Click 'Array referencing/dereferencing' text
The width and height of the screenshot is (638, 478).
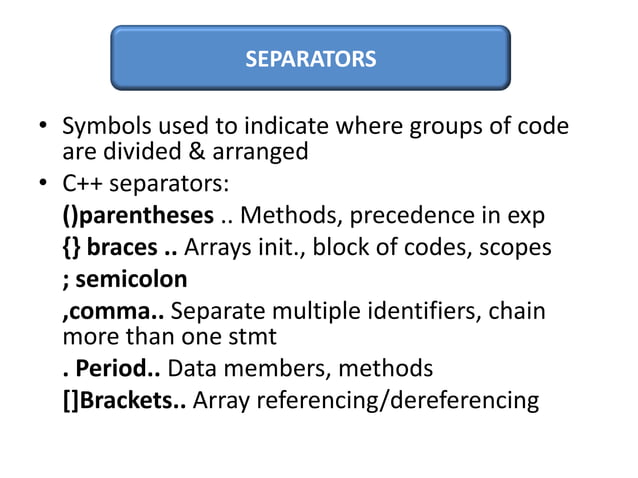click(366, 401)
